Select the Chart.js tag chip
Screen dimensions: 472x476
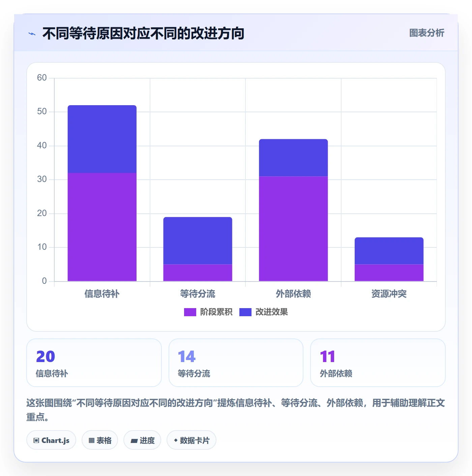(x=51, y=440)
